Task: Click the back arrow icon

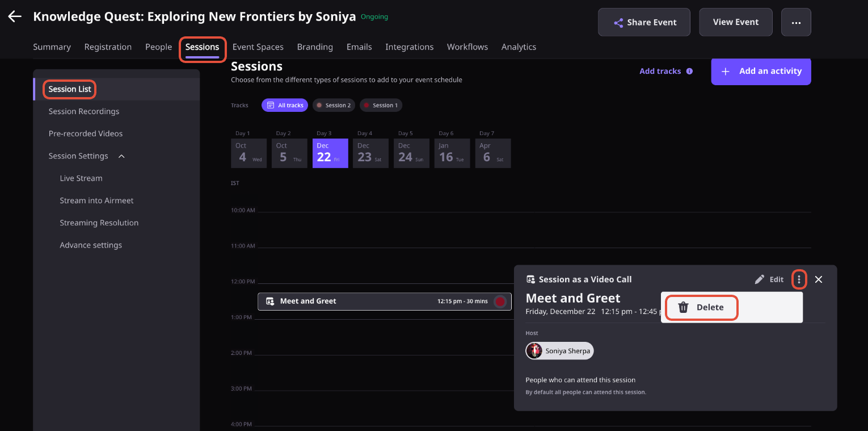Action: click(15, 16)
